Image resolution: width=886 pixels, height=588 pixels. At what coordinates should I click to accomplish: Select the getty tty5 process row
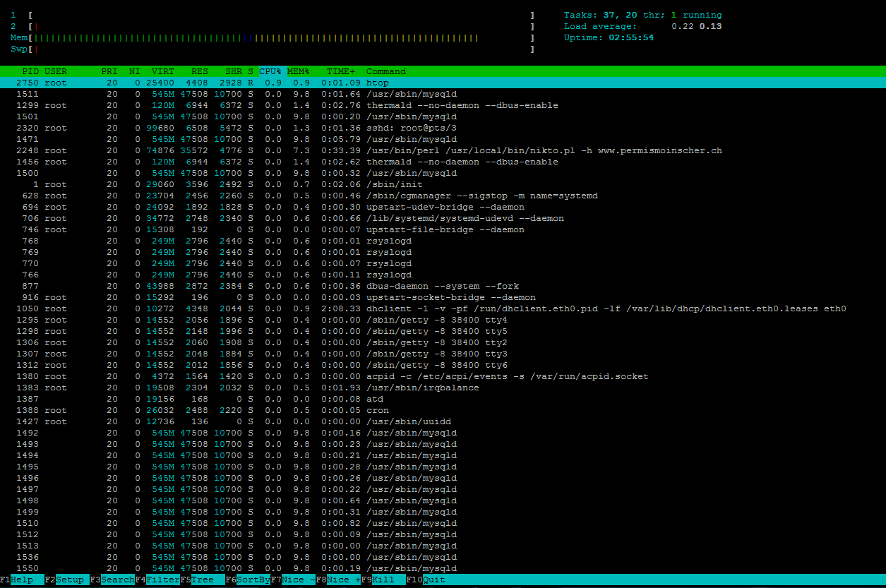click(x=443, y=331)
